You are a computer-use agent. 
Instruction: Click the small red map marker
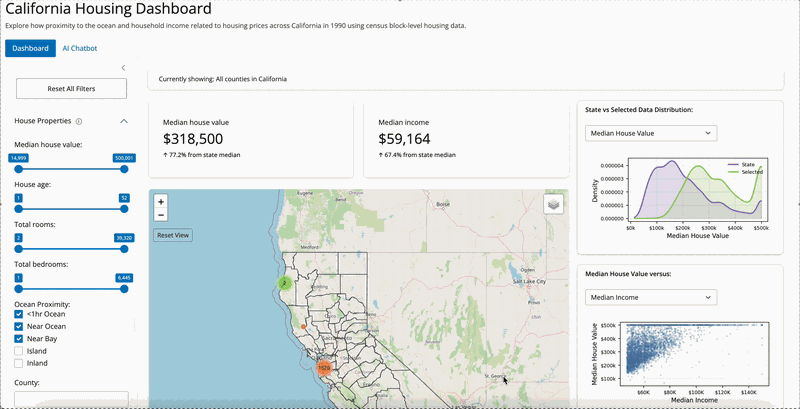(303, 327)
